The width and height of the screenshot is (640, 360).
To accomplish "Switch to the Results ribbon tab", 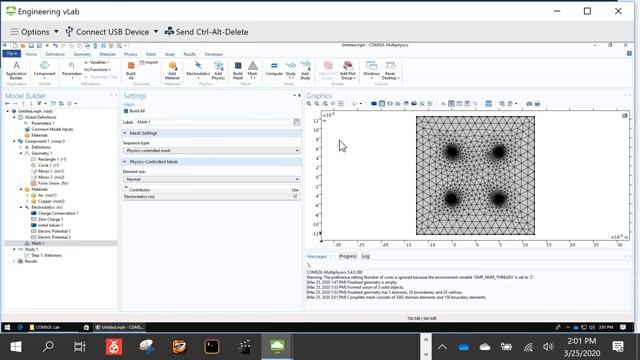I will coord(189,54).
